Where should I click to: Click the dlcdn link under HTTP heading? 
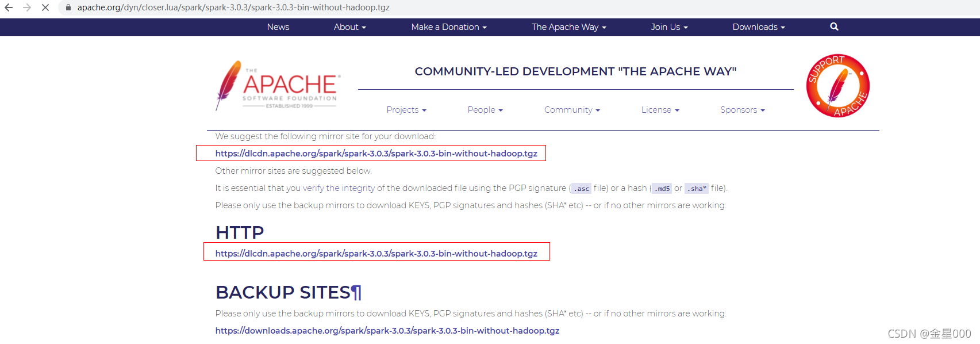[376, 254]
